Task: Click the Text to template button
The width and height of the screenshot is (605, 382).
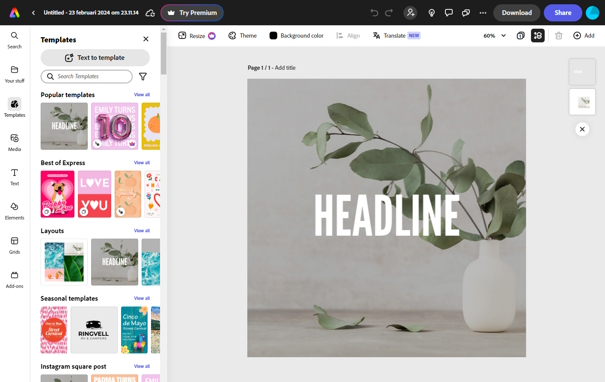Action: pyautogui.click(x=95, y=57)
